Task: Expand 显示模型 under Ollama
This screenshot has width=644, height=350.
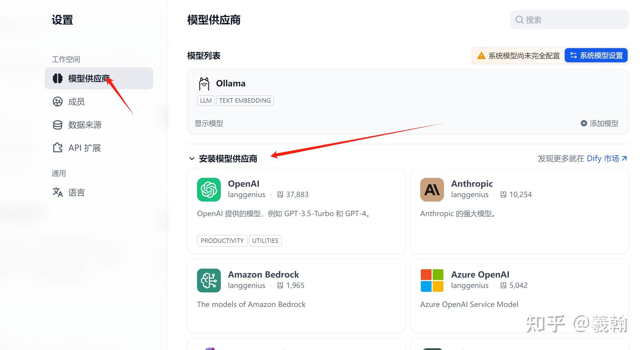Action: (x=209, y=123)
